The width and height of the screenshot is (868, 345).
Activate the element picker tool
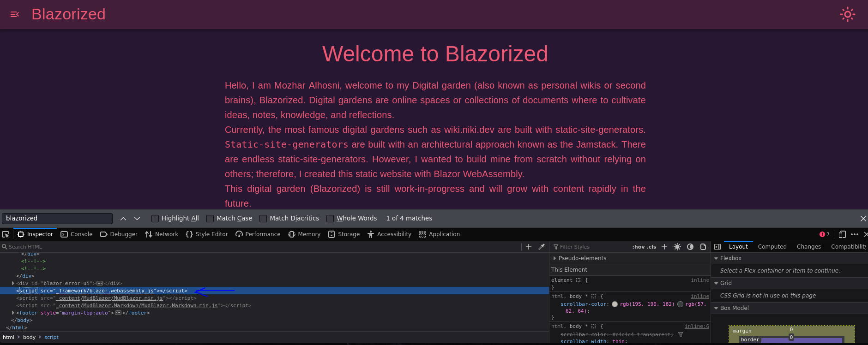click(6, 234)
